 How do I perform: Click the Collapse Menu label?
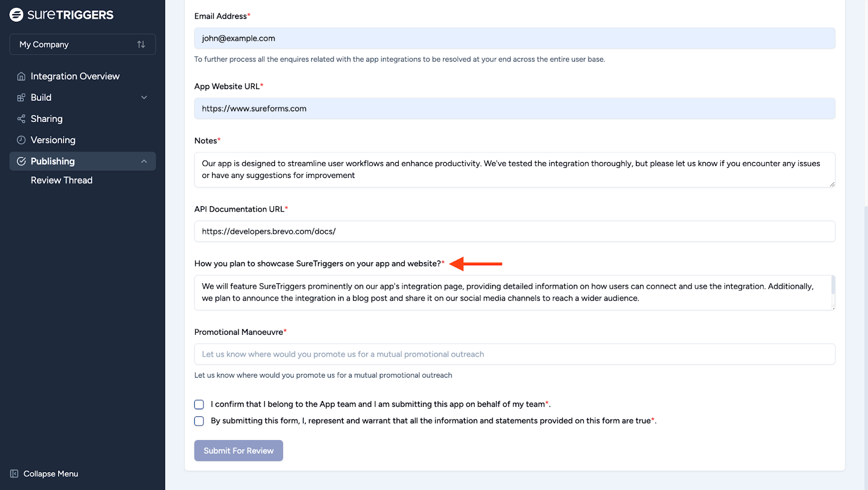[50, 473]
